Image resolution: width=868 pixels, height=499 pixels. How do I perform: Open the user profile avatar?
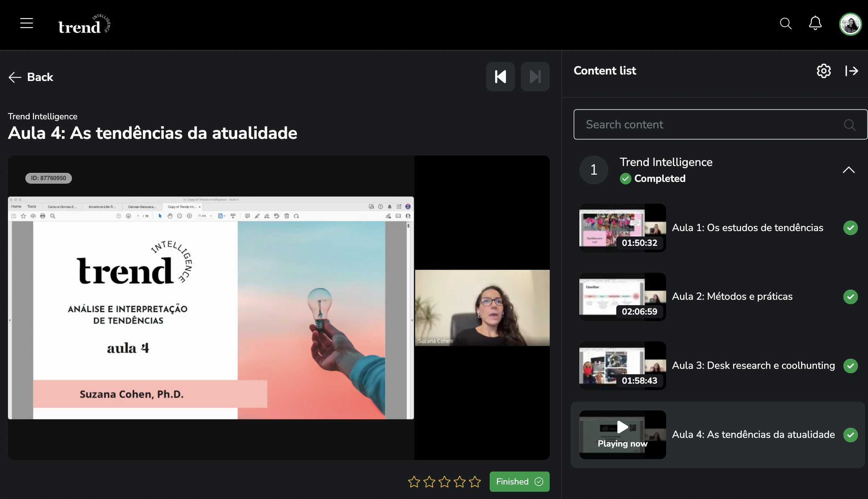point(850,24)
